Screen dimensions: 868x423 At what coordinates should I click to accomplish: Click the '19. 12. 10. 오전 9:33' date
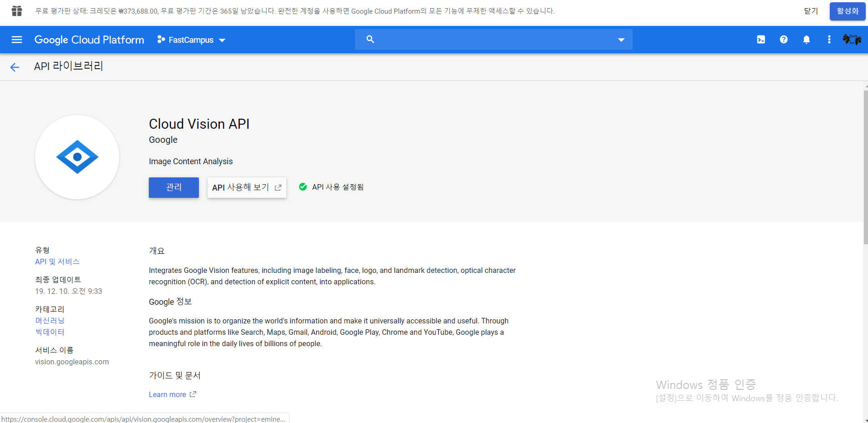tap(69, 291)
